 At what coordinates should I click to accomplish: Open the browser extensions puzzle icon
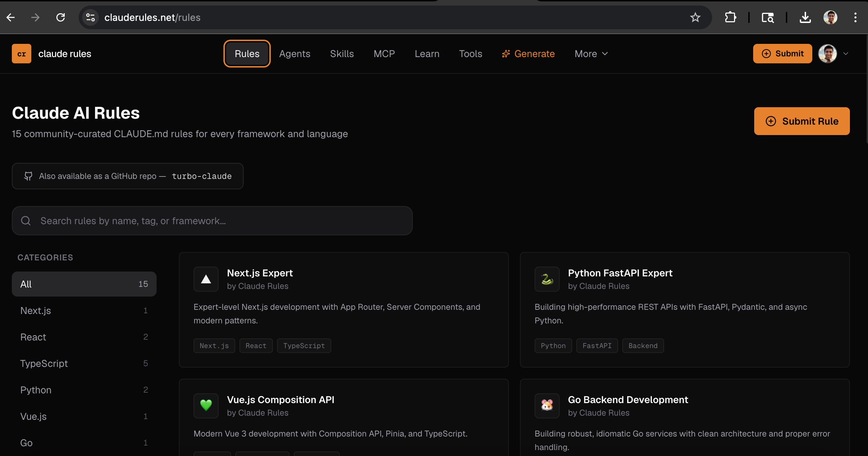tap(731, 17)
